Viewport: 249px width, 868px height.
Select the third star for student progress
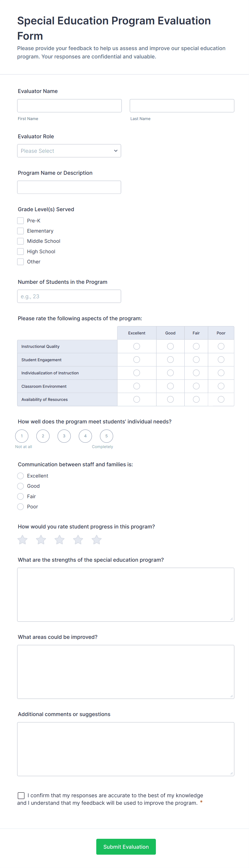(x=59, y=540)
